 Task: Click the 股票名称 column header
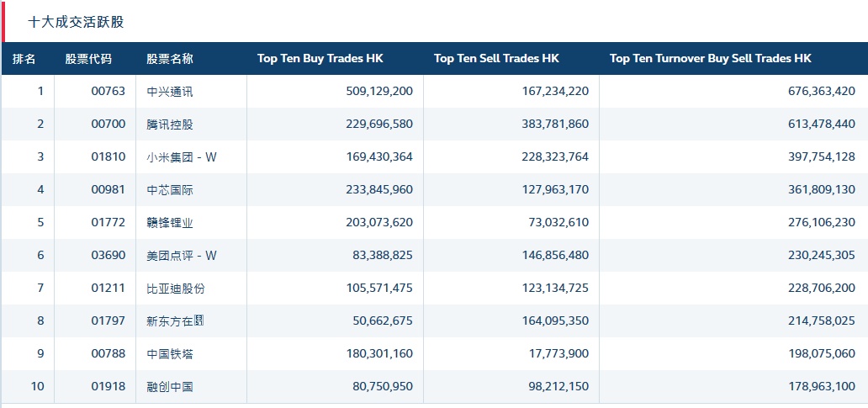(170, 59)
